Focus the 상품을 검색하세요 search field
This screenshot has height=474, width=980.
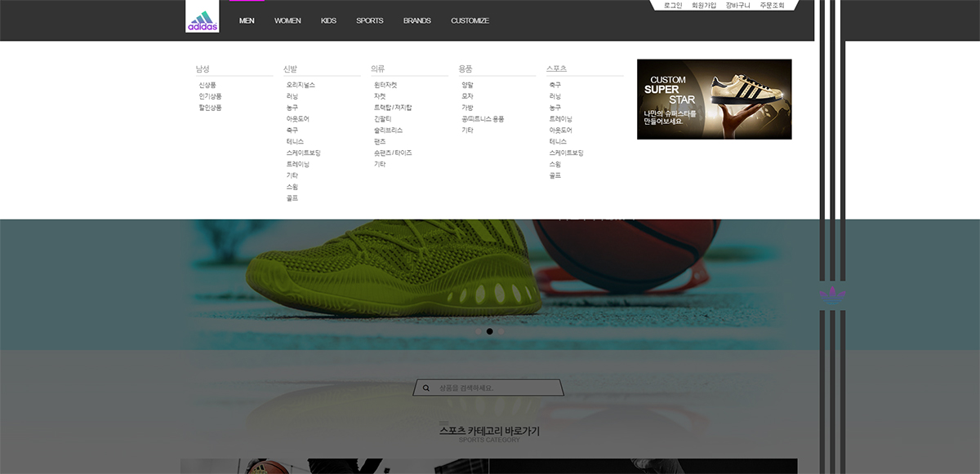coord(494,388)
